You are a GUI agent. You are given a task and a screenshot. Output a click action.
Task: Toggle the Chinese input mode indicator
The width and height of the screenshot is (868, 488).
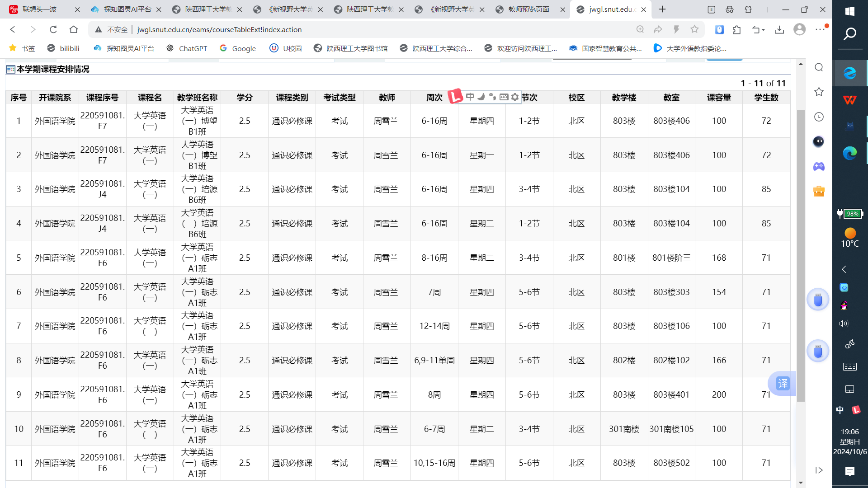(x=840, y=410)
